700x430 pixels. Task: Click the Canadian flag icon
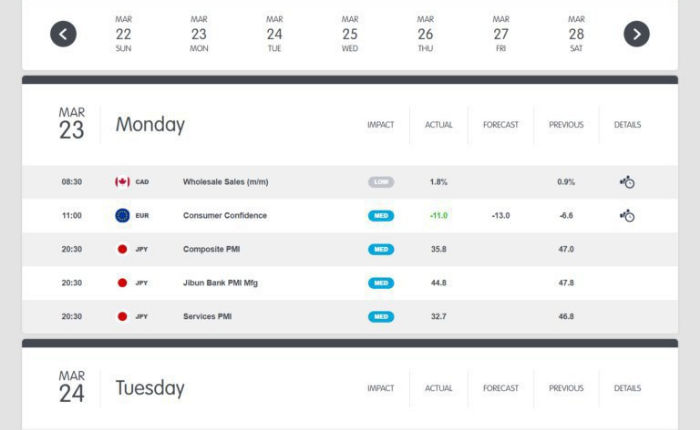[122, 182]
